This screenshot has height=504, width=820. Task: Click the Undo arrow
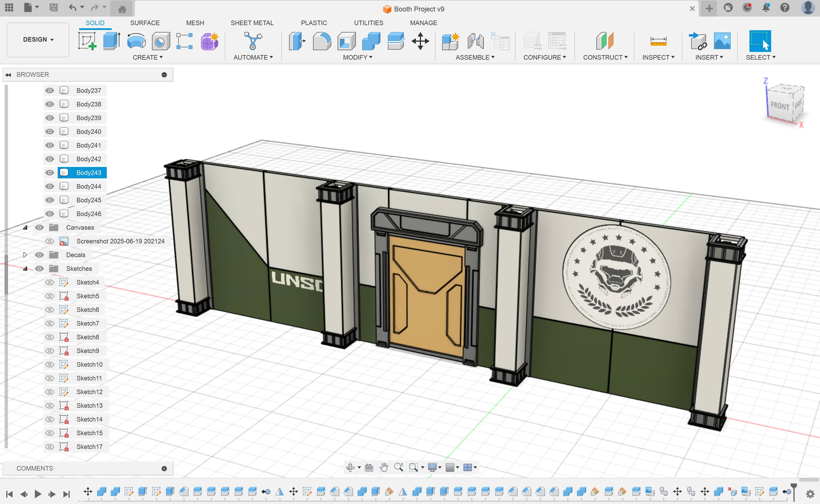[72, 7]
